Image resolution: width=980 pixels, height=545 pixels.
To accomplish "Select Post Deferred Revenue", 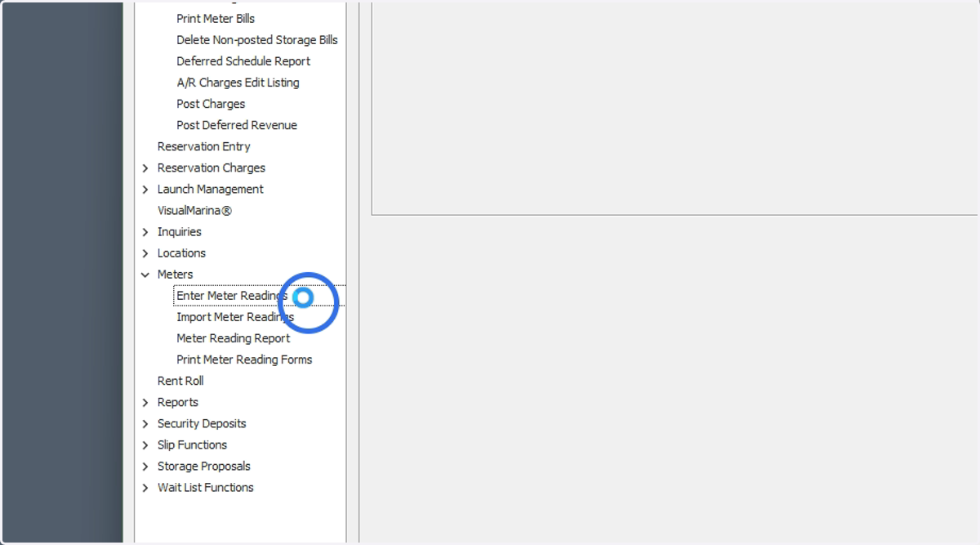I will coord(237,124).
